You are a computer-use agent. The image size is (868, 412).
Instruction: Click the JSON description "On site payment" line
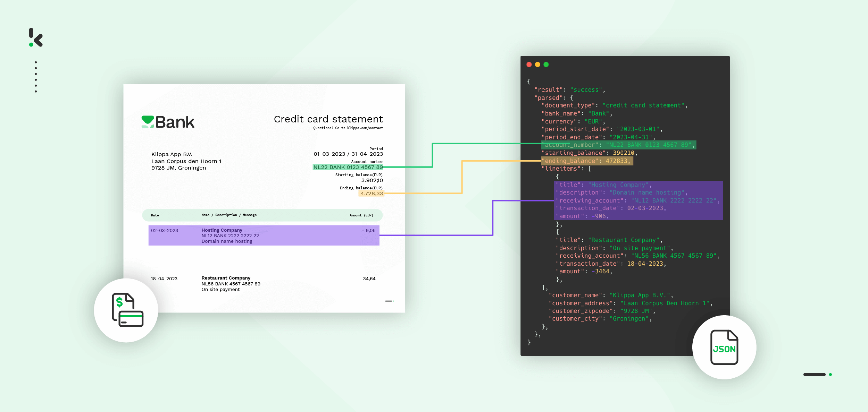(x=615, y=248)
